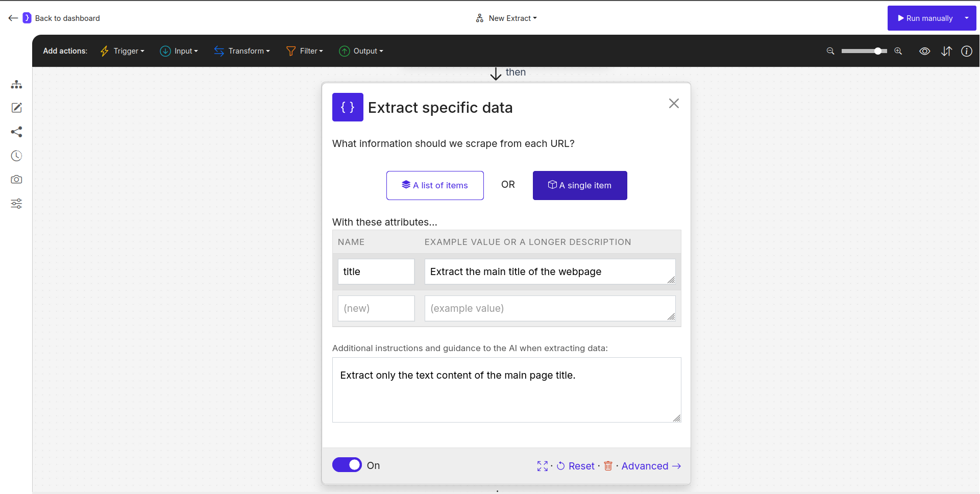Open the New Extract dropdown
The width and height of the screenshot is (980, 494).
(x=506, y=18)
